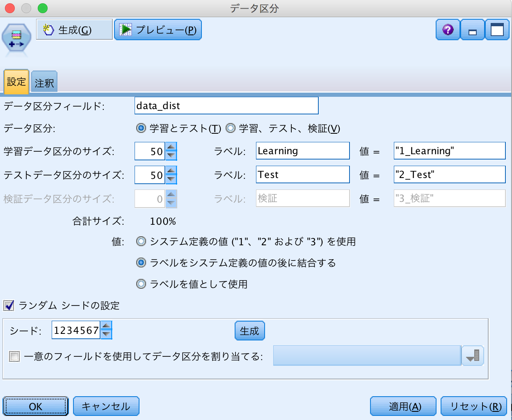Viewport: 512px width, 420px height.
Task: Reset the dialog with リセット(R)
Action: [474, 406]
